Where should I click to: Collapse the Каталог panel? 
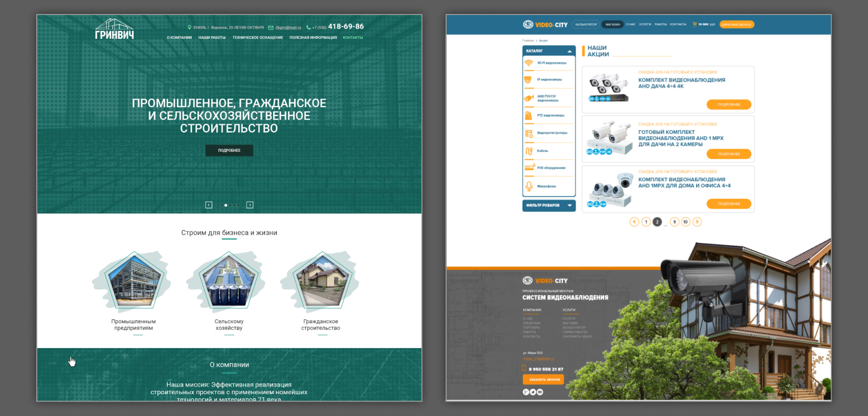[x=569, y=51]
